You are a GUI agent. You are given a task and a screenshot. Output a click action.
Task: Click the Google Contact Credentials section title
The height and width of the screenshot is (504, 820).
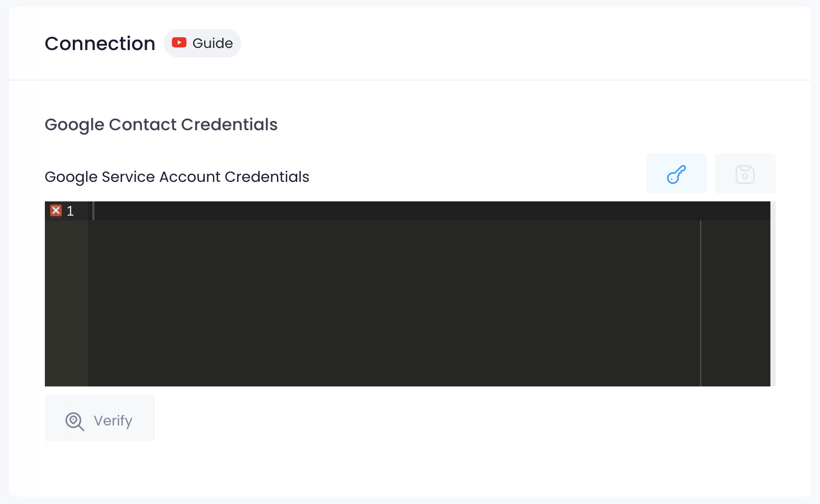(161, 124)
